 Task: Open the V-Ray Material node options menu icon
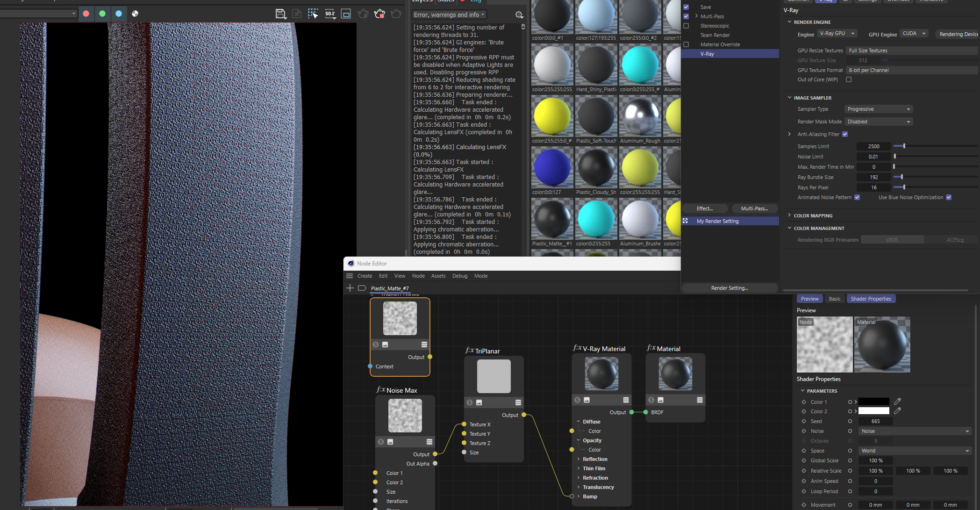[626, 400]
